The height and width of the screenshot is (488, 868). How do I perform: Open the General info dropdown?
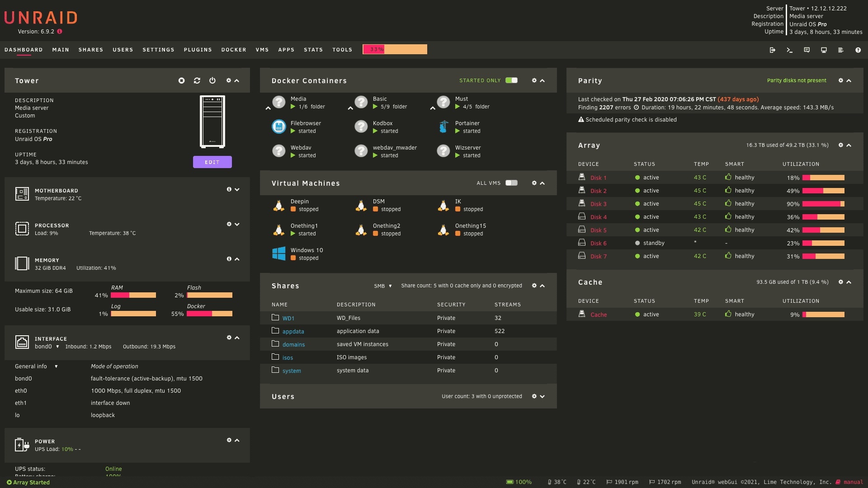click(36, 366)
